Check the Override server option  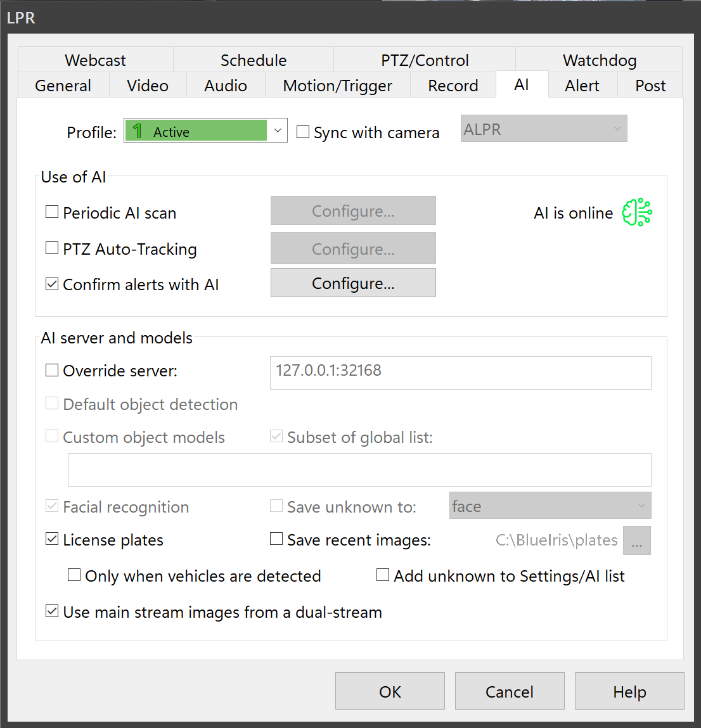(52, 371)
